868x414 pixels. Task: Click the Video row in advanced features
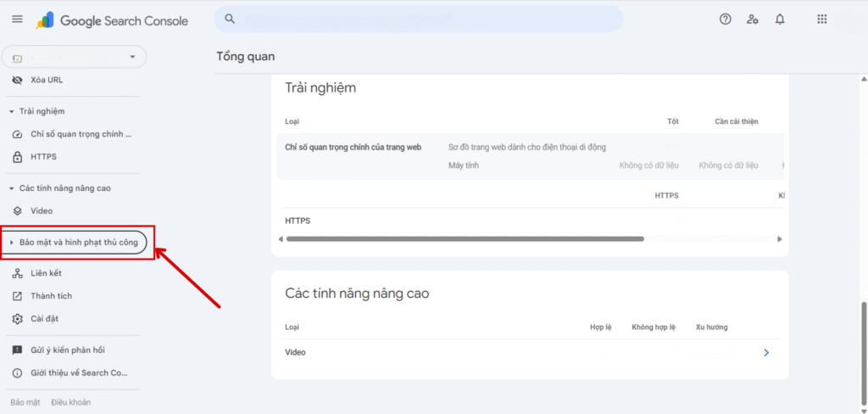tap(531, 352)
